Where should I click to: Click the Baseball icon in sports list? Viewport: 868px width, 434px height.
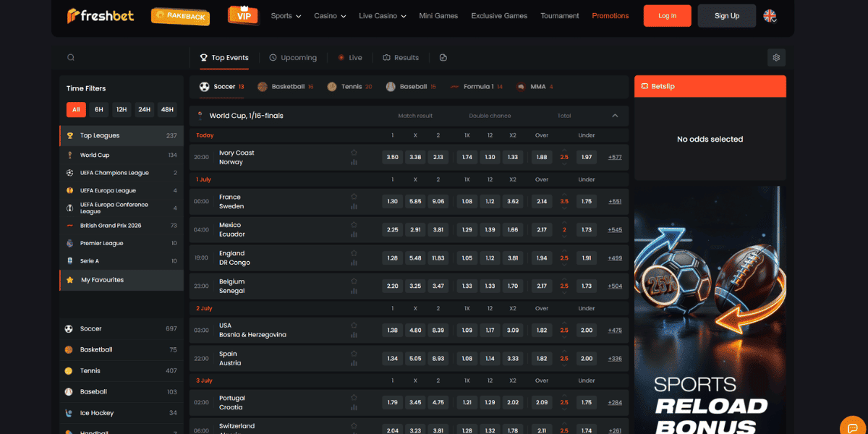coord(69,391)
